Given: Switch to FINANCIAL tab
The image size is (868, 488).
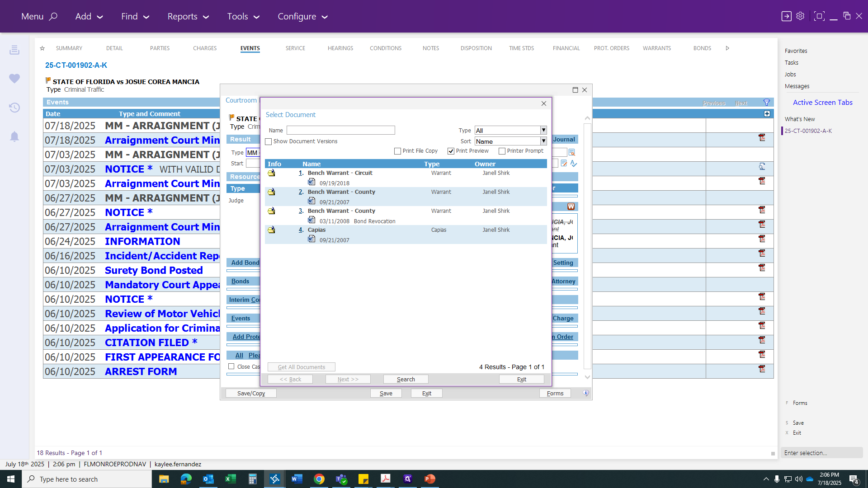Looking at the screenshot, I should 566,48.
